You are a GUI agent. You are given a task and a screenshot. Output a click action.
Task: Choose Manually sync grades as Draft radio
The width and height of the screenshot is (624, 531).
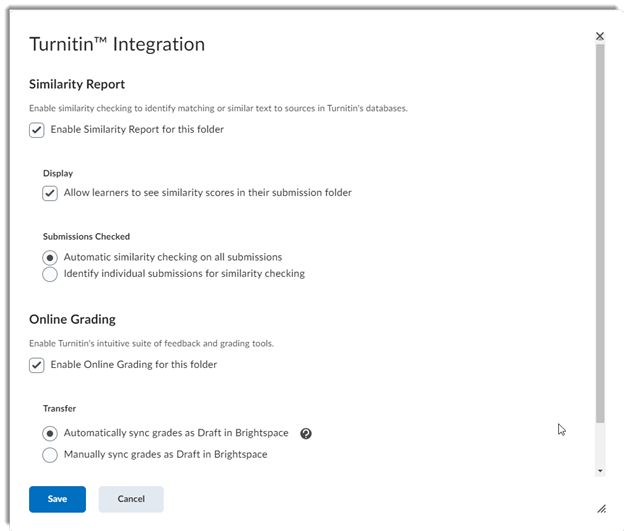pyautogui.click(x=50, y=455)
